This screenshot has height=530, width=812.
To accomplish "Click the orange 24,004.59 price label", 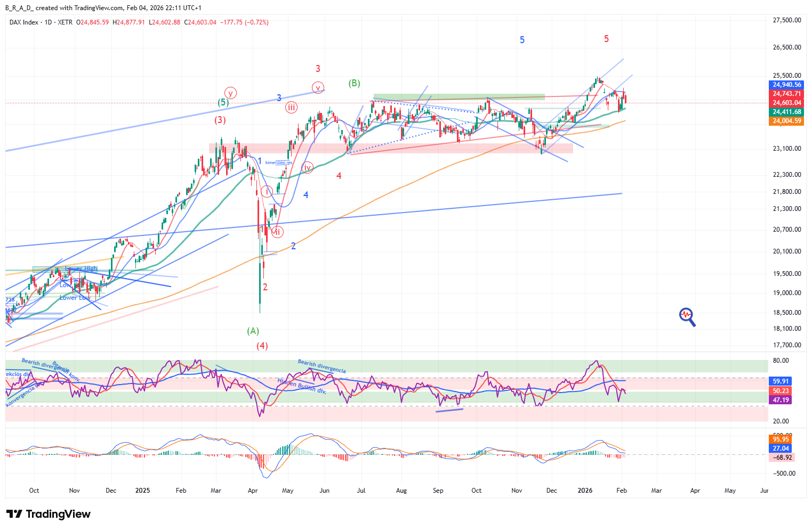I will (x=787, y=121).
